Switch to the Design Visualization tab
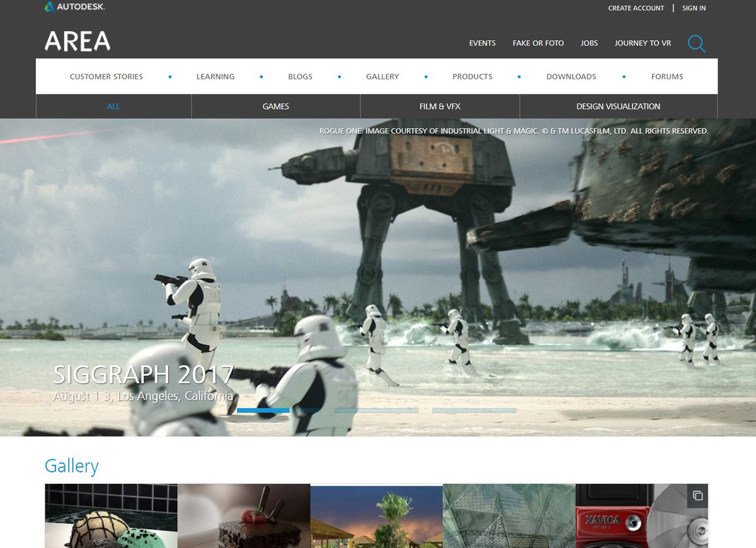The image size is (756, 548). tap(618, 106)
